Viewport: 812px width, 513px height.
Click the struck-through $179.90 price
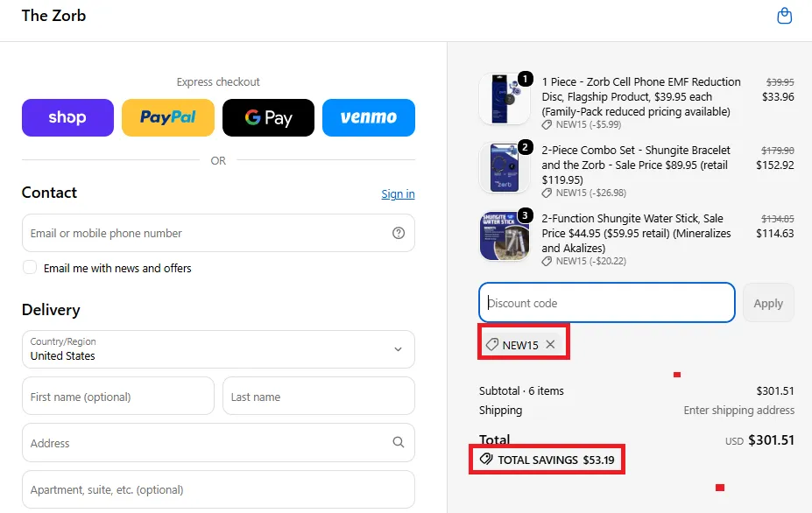coord(778,150)
